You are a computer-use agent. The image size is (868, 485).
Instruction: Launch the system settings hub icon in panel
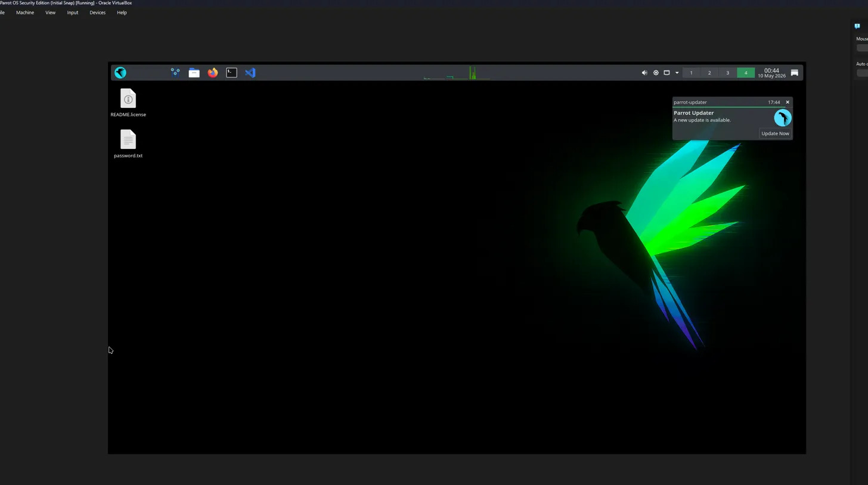click(x=175, y=73)
